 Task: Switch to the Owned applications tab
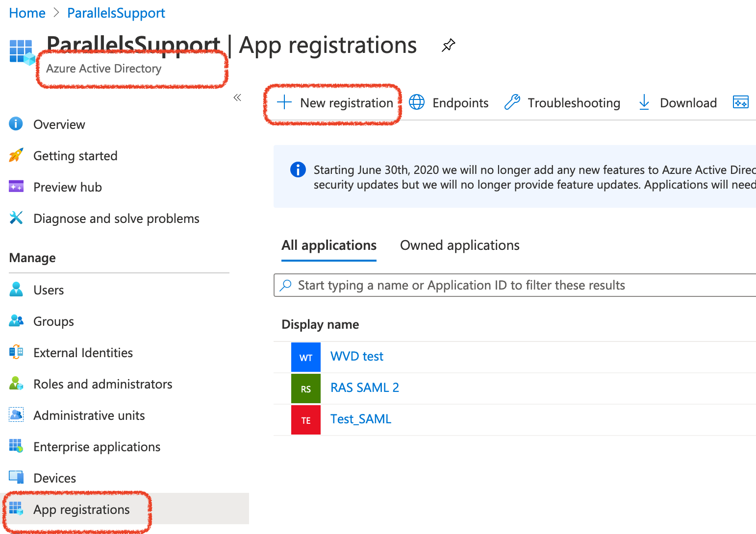click(459, 245)
